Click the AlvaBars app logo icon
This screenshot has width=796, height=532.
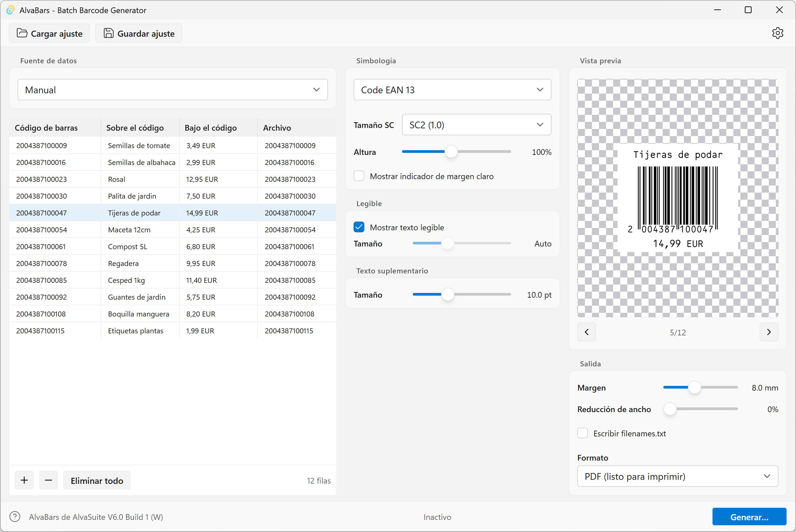click(x=10, y=10)
